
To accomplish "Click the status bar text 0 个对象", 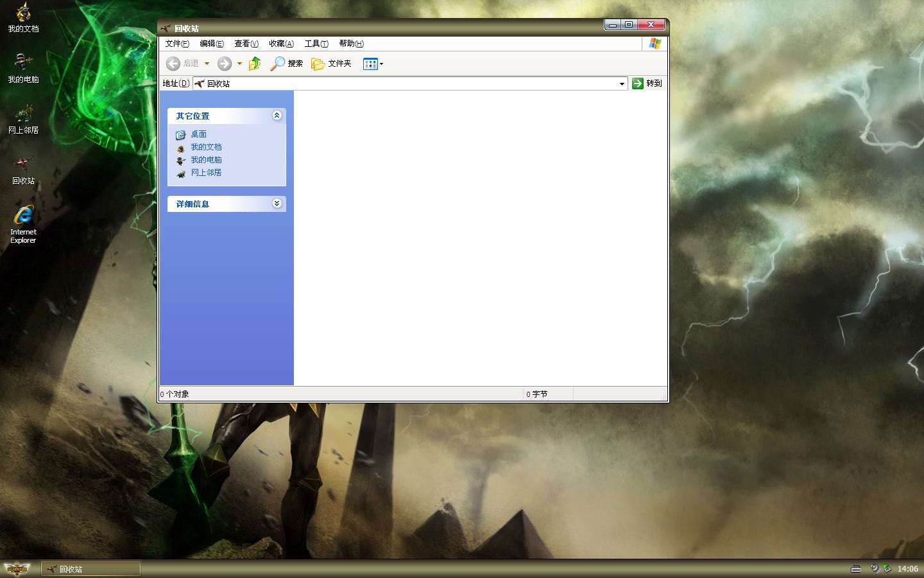I will click(x=175, y=394).
